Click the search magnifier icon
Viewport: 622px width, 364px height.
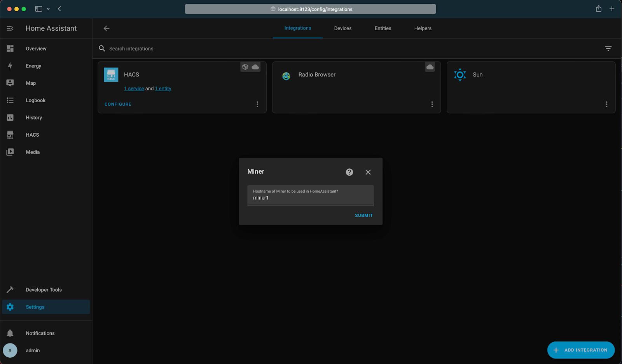coord(102,49)
